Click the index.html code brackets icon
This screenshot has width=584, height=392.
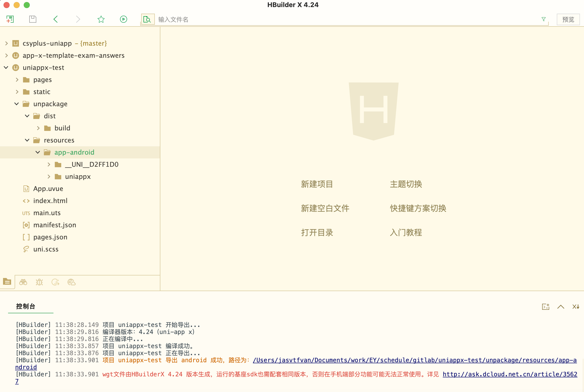point(26,201)
